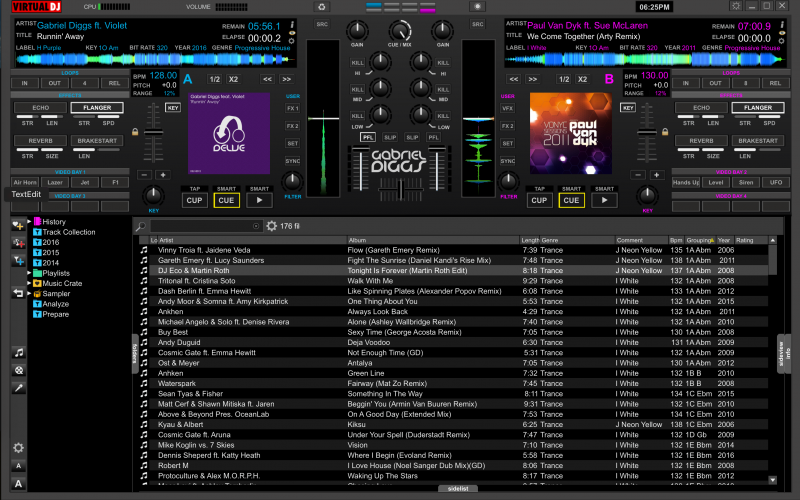This screenshot has height=500, width=800.
Task: Decrease browser font size with small A
Action: (18, 466)
